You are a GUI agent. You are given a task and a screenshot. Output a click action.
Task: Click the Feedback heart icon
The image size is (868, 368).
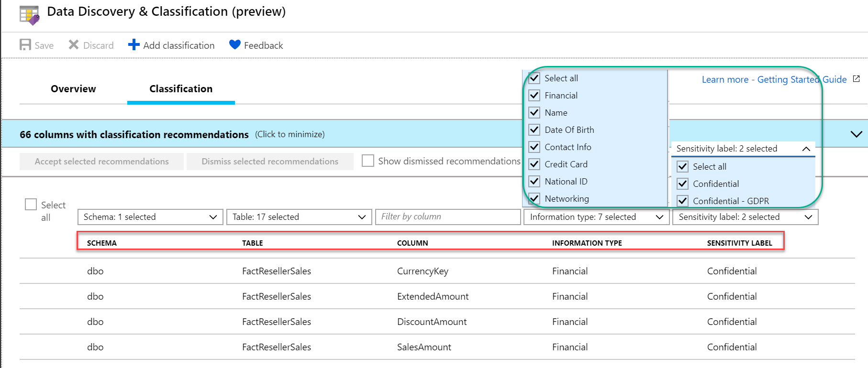click(235, 45)
